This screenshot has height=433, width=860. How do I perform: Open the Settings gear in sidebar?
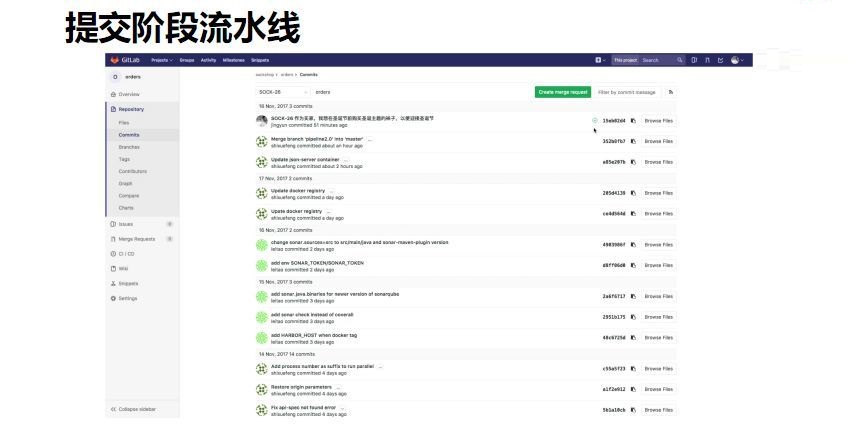pyautogui.click(x=127, y=298)
